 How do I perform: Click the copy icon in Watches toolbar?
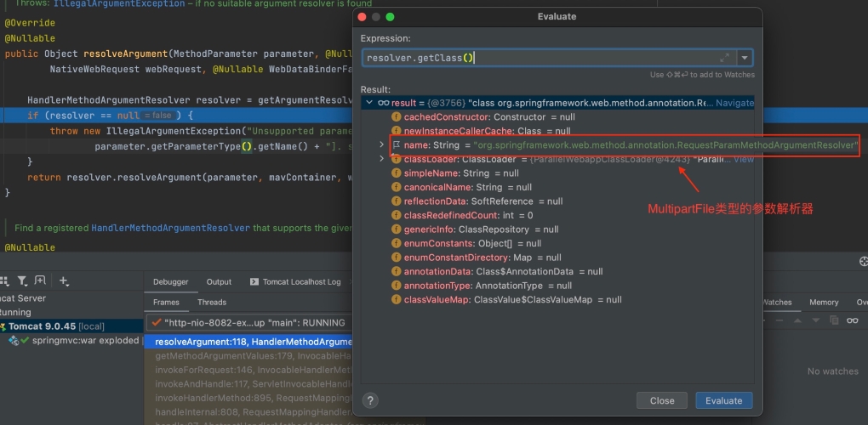point(834,320)
